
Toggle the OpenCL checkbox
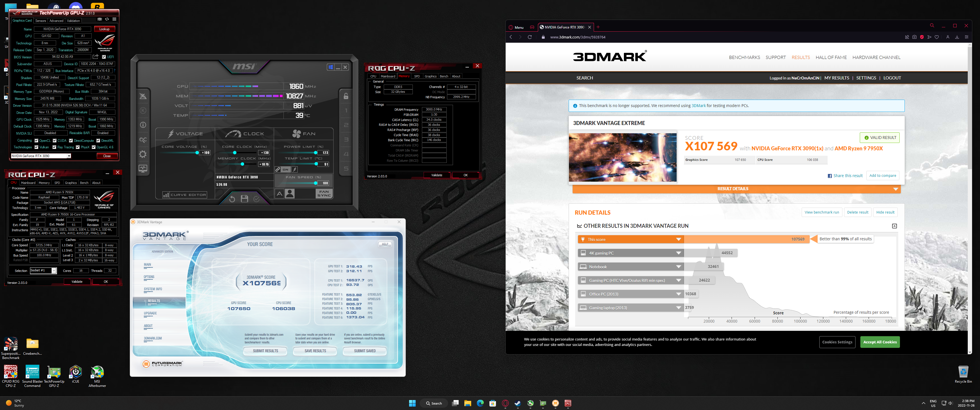point(36,140)
